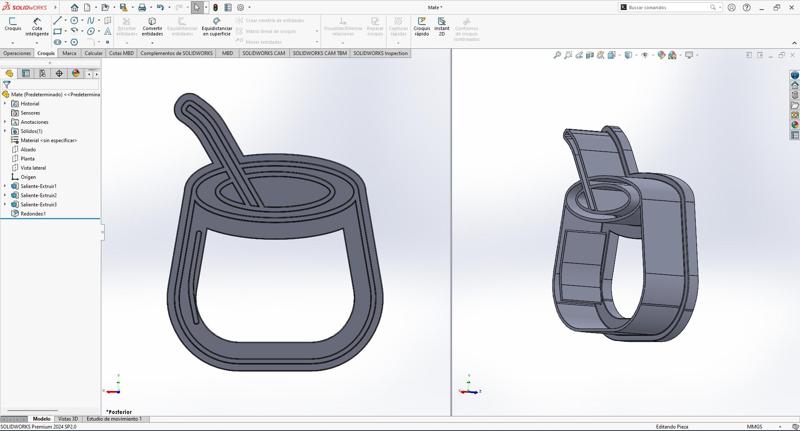The image size is (800, 431).
Task: Toggle hide/show items eye icon
Action: [645, 55]
